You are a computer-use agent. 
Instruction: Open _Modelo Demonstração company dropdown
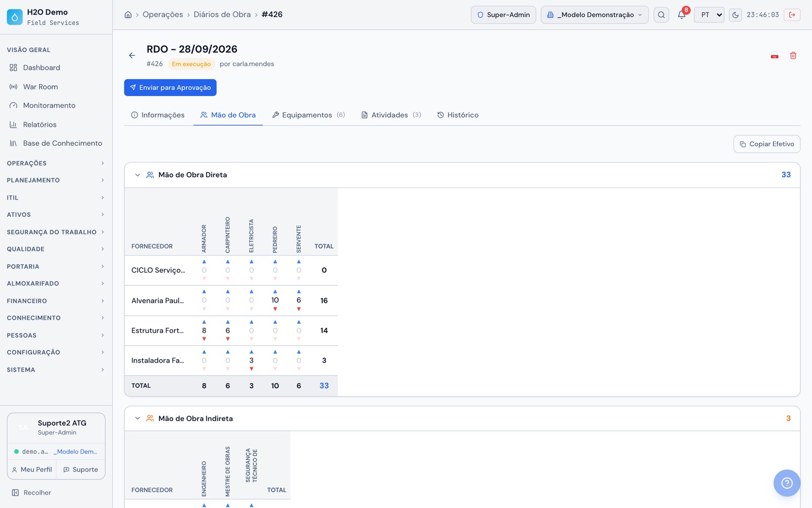click(595, 15)
